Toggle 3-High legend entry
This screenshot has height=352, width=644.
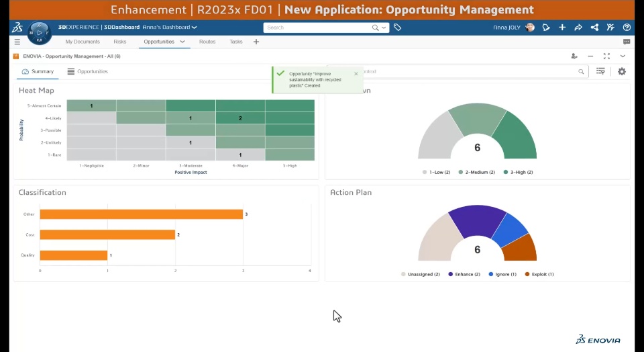[518, 172]
